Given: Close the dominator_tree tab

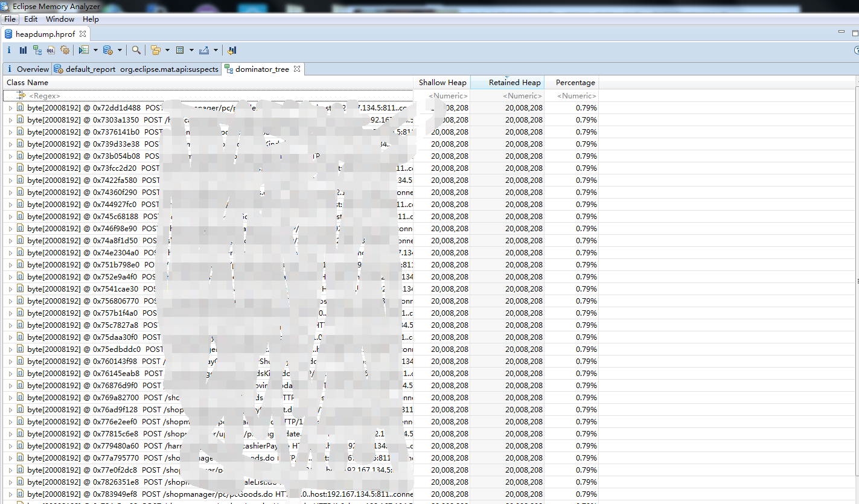Looking at the screenshot, I should [x=297, y=69].
